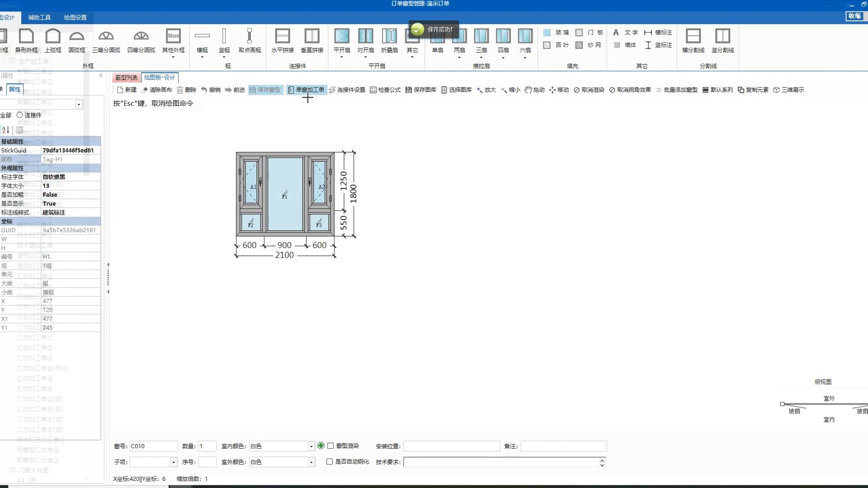Check the 是否自动钢化 option
The height and width of the screenshot is (488, 868).
[x=329, y=462]
